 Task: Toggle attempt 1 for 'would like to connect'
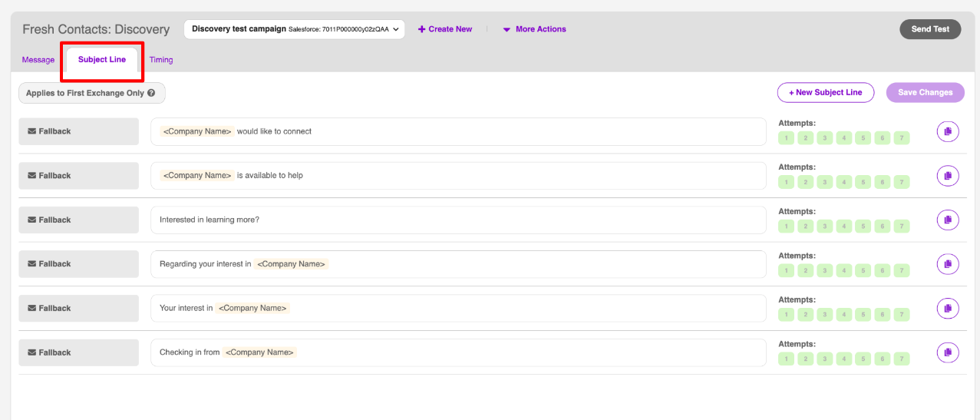point(786,138)
